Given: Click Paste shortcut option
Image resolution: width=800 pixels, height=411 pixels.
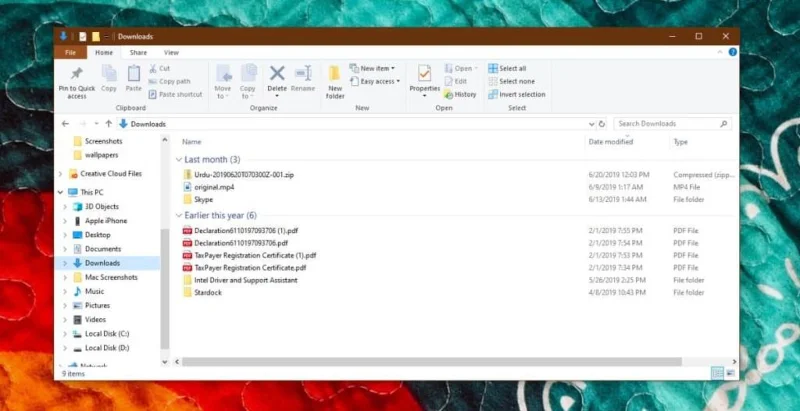Looking at the screenshot, I should click(176, 94).
